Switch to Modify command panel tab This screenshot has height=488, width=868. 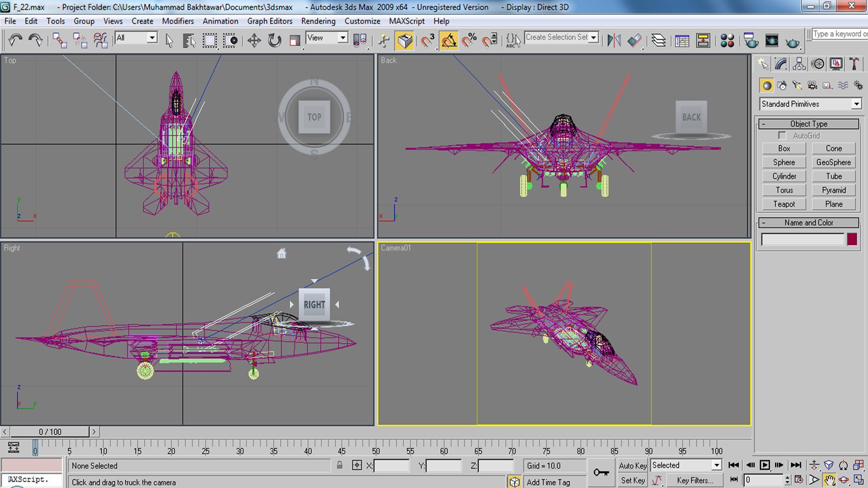(781, 64)
